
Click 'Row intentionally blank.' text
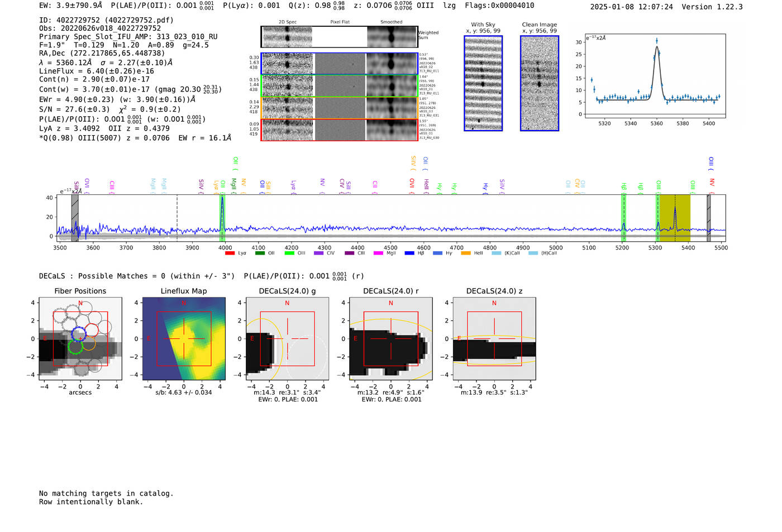[91, 502]
